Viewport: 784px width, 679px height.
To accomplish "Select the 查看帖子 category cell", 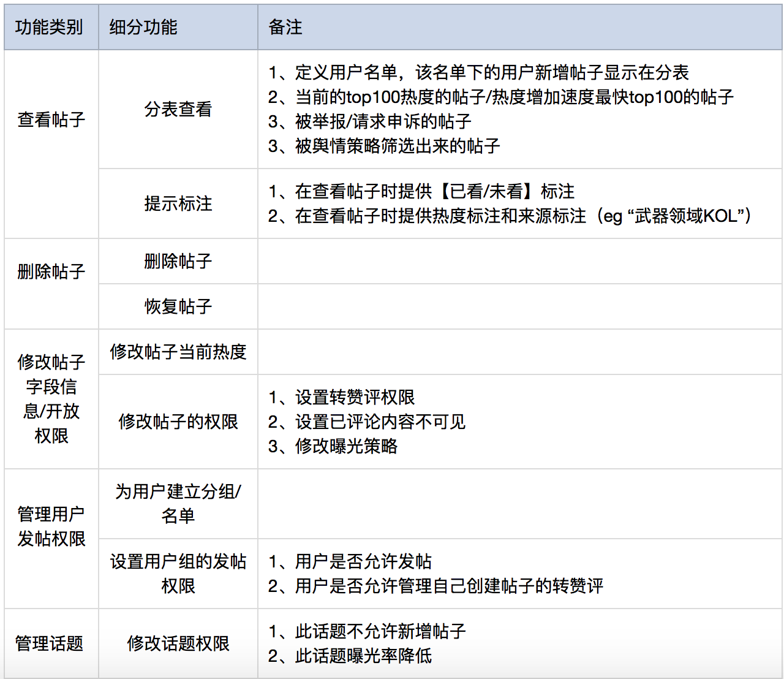I will 51,119.
